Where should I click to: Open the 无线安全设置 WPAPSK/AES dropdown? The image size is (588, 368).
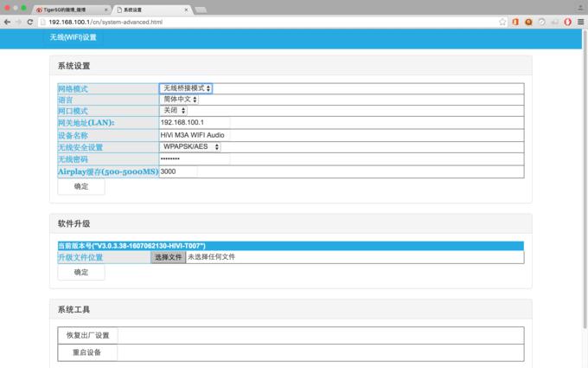click(x=190, y=147)
